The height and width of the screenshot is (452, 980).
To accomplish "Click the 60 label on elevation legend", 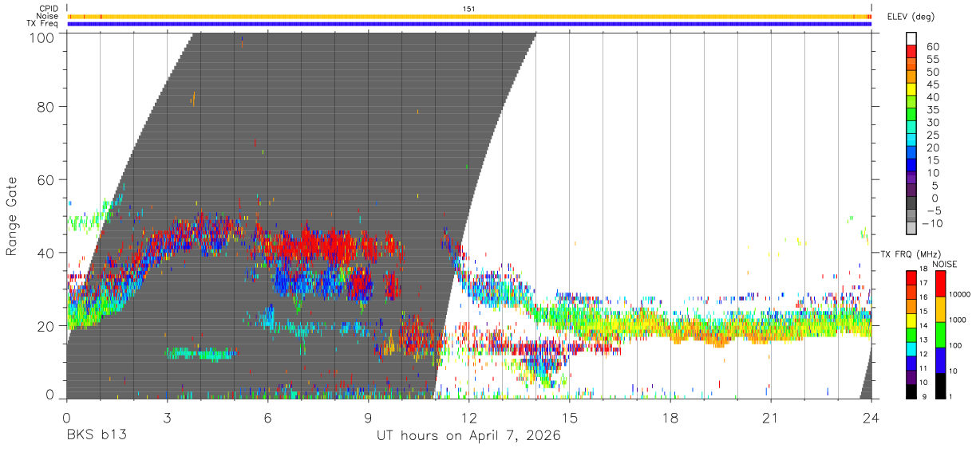I will coord(931,47).
